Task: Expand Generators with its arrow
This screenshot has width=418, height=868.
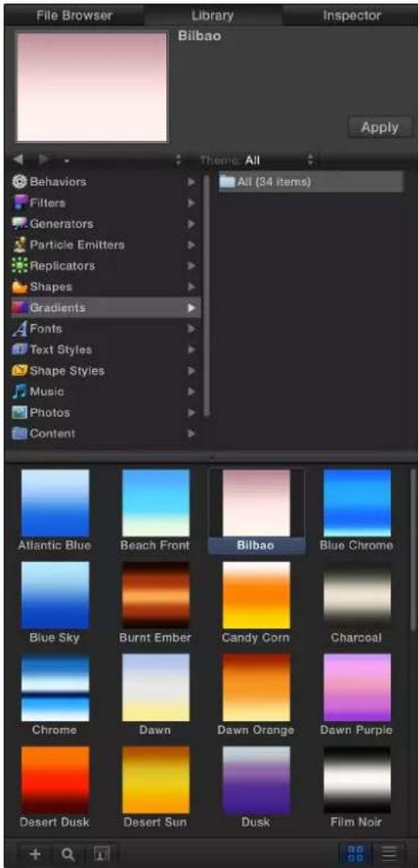Action: [x=191, y=224]
